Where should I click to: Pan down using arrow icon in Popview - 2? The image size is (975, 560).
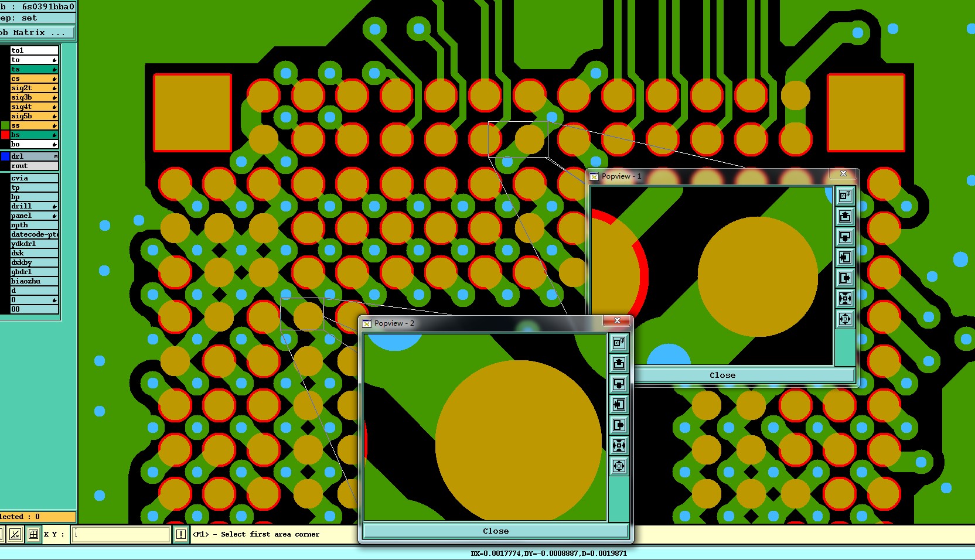click(x=619, y=384)
